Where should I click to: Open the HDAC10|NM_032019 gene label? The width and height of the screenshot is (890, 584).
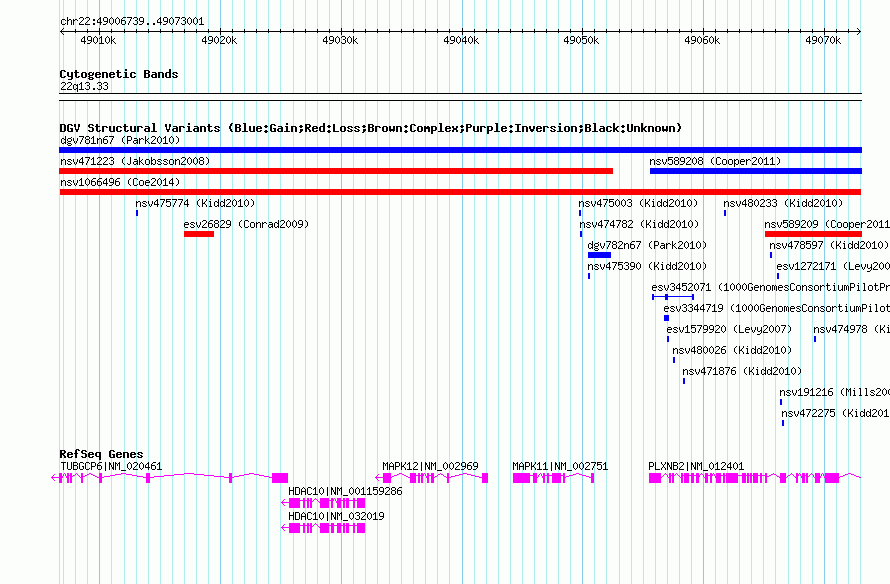pos(336,516)
